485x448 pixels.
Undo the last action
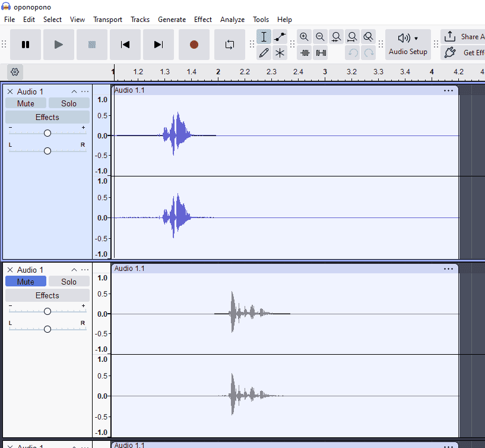[x=352, y=53]
